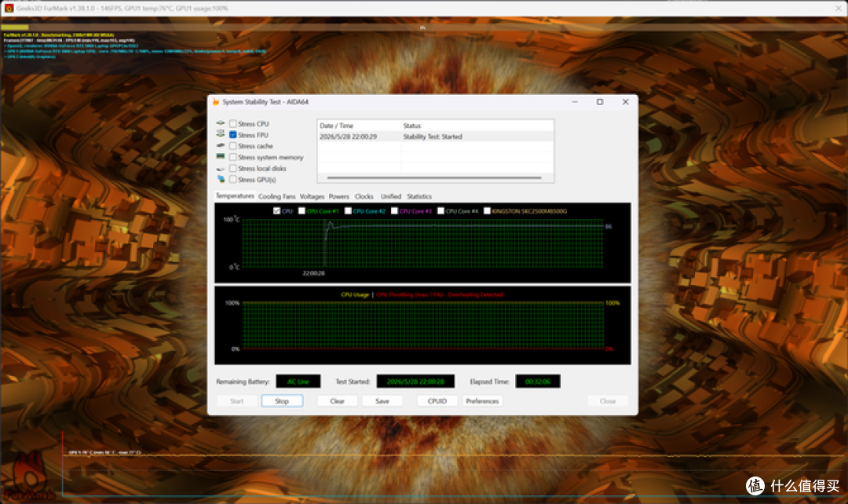Show KINGSTON SSD temperature line
Viewport: 848px width, 504px height.
click(x=487, y=211)
